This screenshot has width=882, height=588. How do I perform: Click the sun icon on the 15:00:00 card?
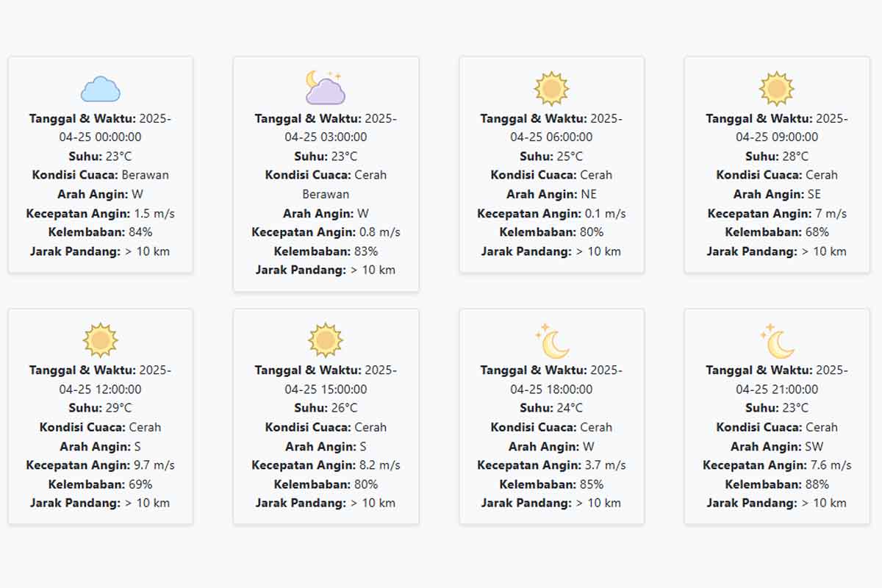326,340
